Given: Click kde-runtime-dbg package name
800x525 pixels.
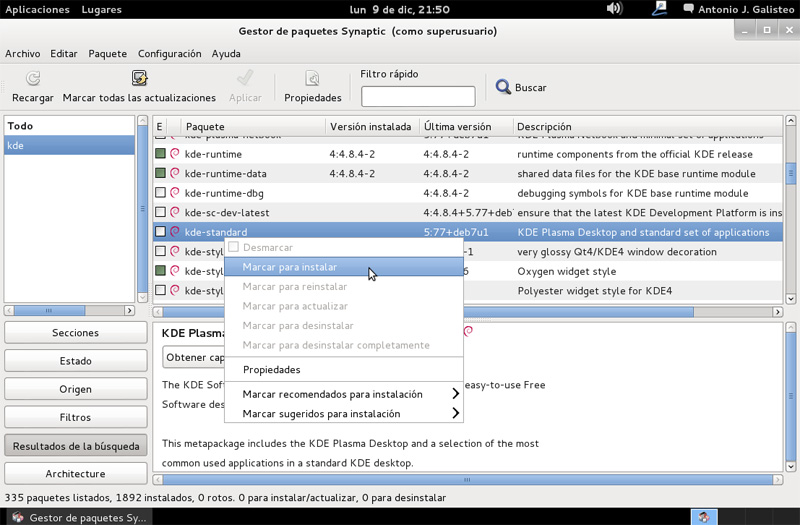Looking at the screenshot, I should pyautogui.click(x=224, y=193).
